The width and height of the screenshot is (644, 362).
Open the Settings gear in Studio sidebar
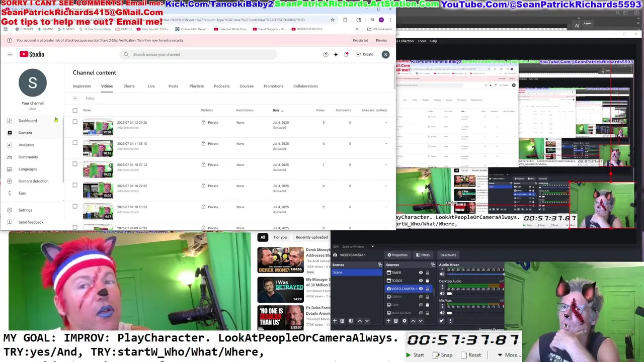10,210
